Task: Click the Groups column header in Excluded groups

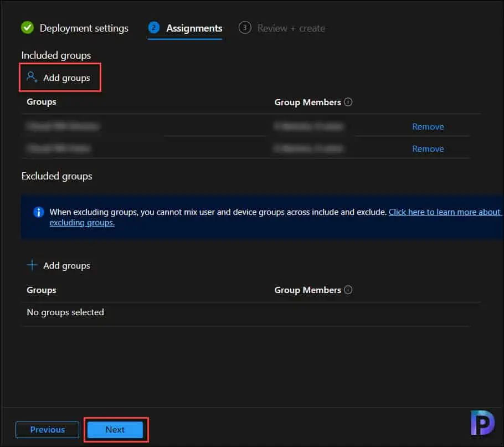Action: click(42, 290)
